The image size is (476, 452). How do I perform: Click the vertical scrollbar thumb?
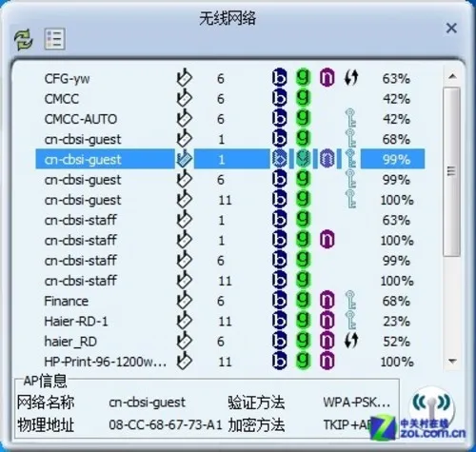coord(452,171)
